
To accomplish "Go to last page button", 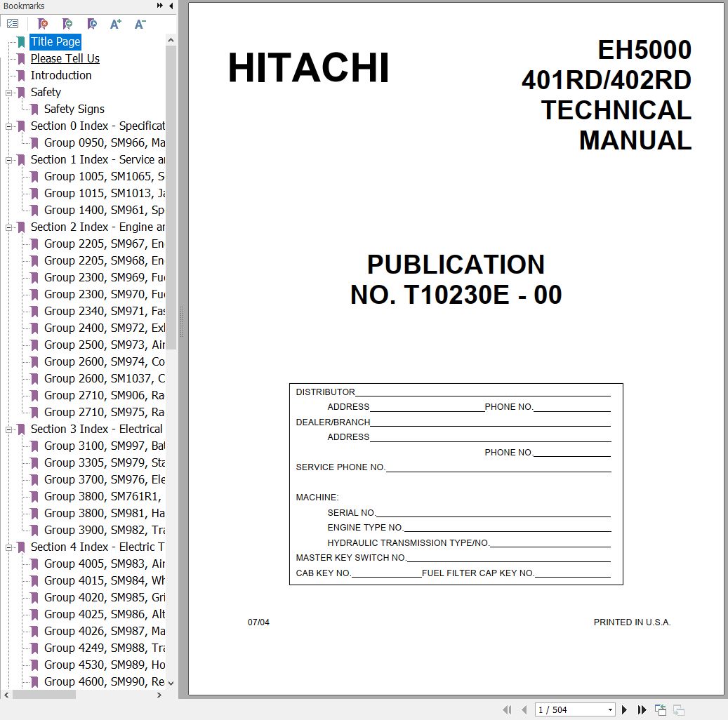I will (x=642, y=709).
